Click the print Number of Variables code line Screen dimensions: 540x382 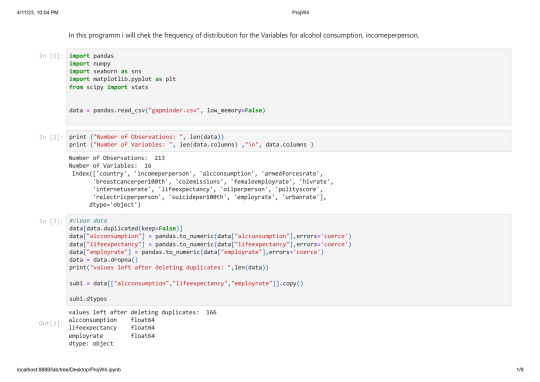191,145
